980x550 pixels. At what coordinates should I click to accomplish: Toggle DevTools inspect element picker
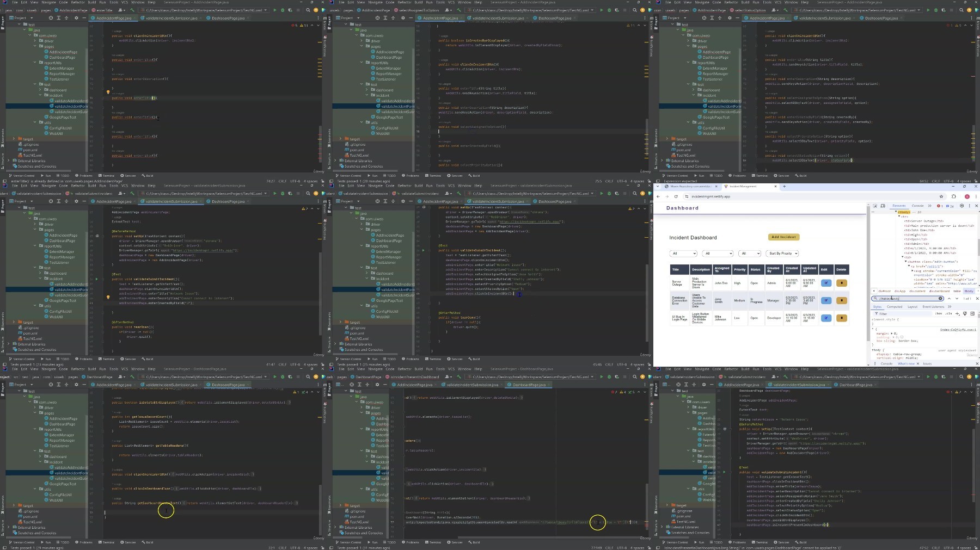tap(875, 206)
